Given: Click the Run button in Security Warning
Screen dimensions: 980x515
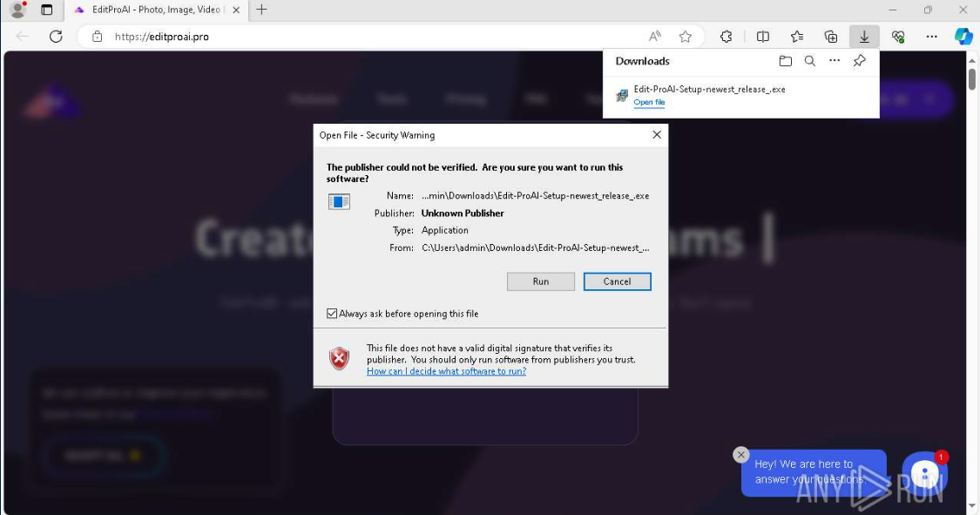Looking at the screenshot, I should point(541,281).
